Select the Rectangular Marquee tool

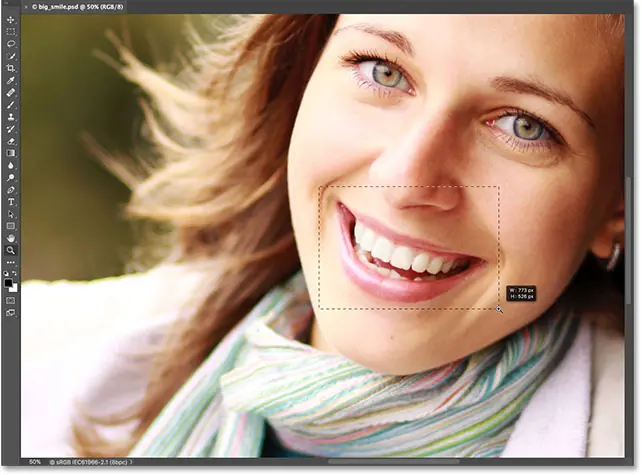click(x=11, y=31)
